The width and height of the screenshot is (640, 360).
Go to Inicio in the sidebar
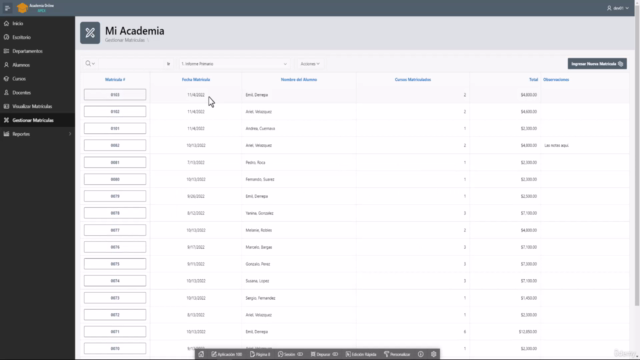pos(37,23)
